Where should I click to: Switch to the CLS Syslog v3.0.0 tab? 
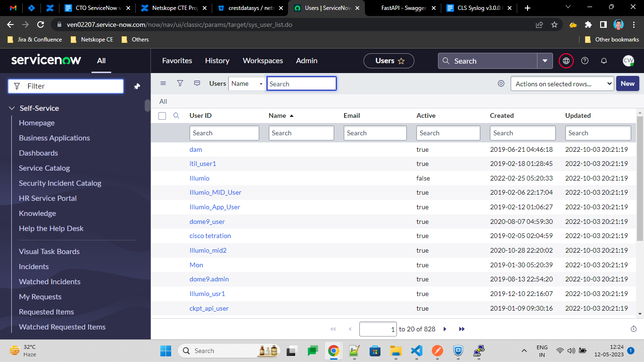[479, 8]
